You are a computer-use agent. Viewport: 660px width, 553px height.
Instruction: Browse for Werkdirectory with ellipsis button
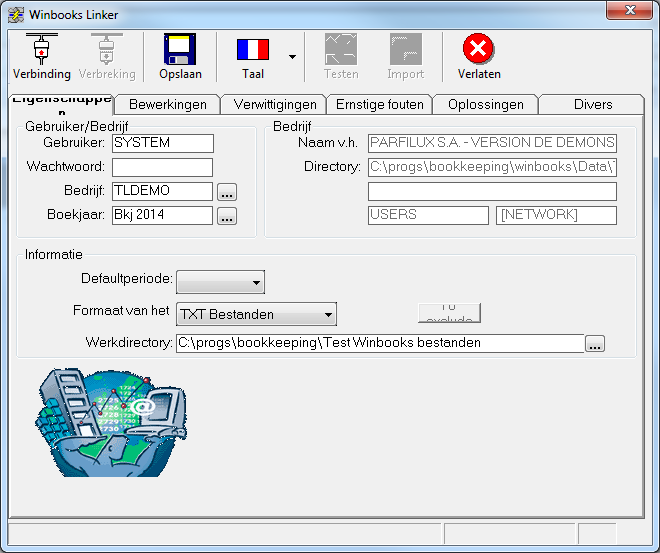point(595,344)
